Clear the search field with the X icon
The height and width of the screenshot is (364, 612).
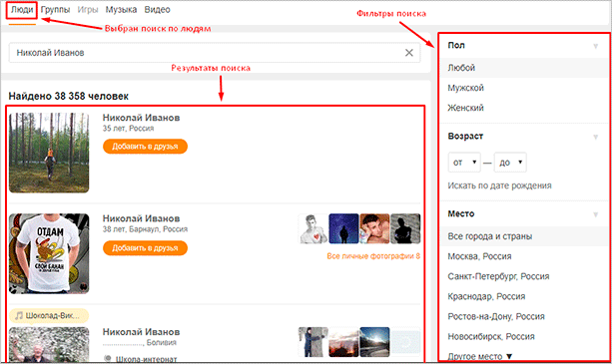(x=408, y=53)
